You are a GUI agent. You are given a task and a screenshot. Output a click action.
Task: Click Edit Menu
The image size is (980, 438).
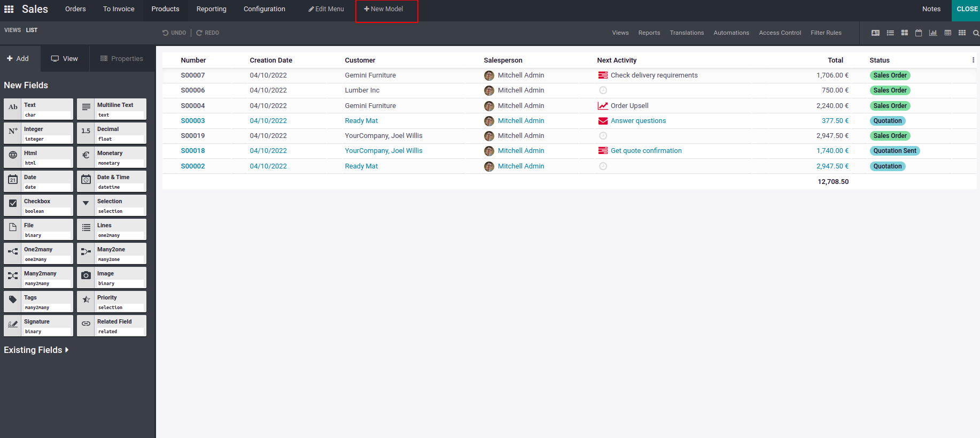[326, 9]
